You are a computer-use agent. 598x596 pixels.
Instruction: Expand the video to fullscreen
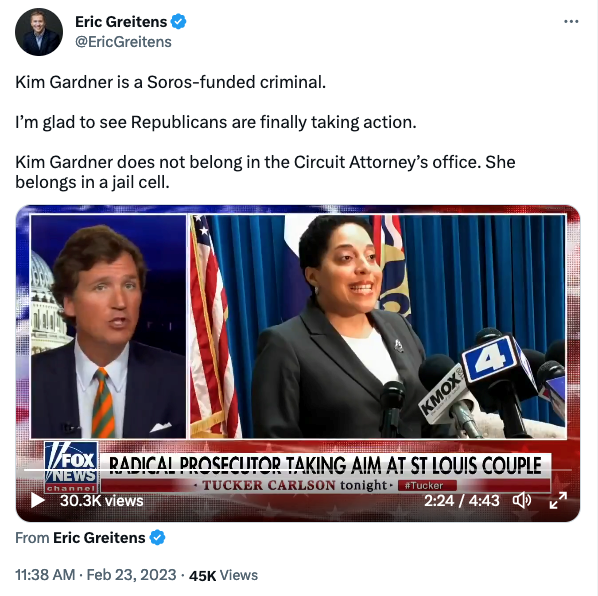(x=558, y=500)
